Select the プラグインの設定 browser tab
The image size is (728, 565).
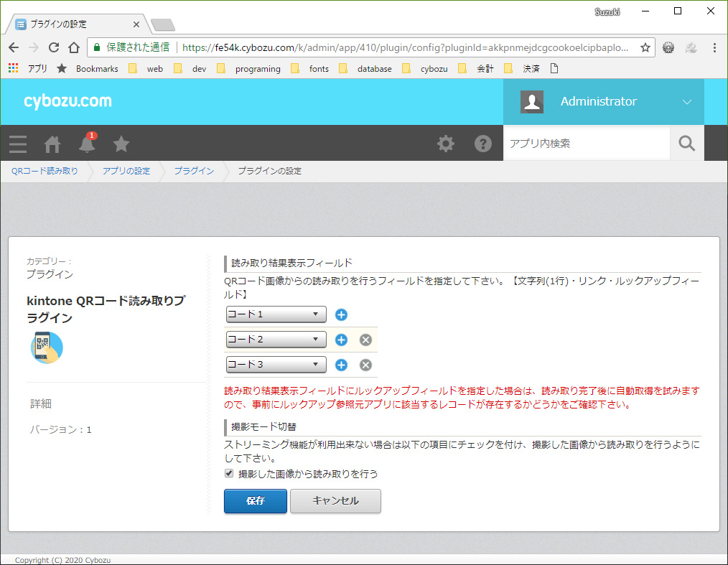(77, 24)
